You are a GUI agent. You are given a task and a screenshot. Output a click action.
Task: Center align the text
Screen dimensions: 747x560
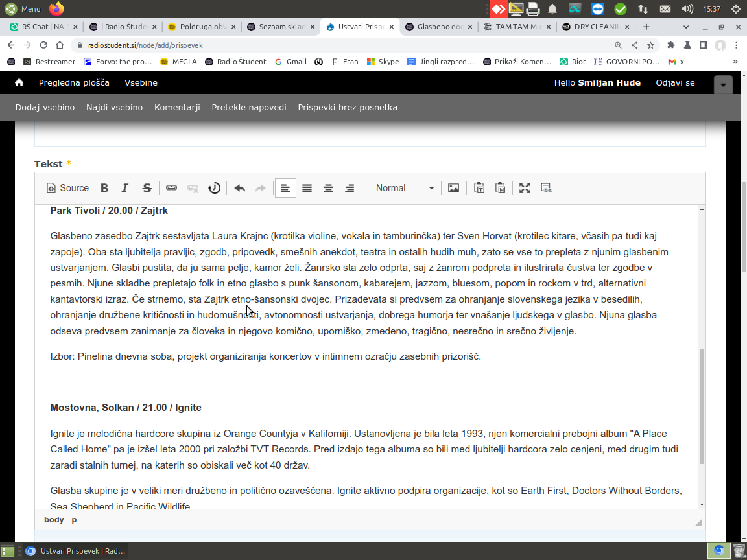(x=328, y=188)
